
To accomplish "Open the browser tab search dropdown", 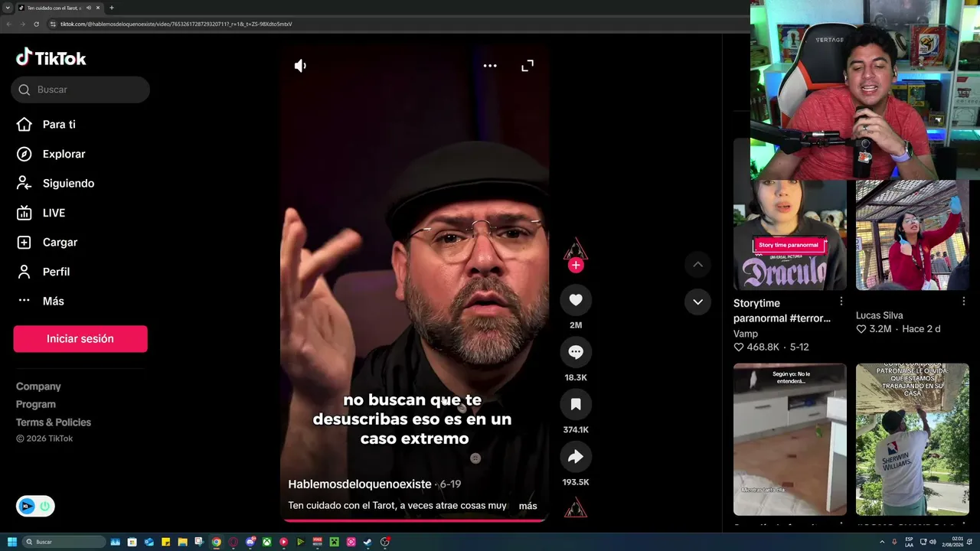I will tap(8, 8).
